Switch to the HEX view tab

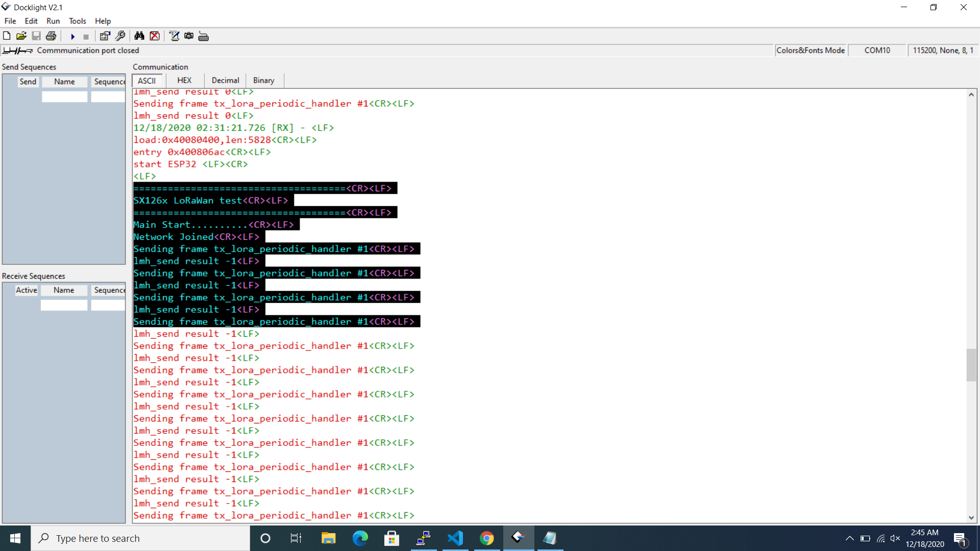[x=184, y=80]
